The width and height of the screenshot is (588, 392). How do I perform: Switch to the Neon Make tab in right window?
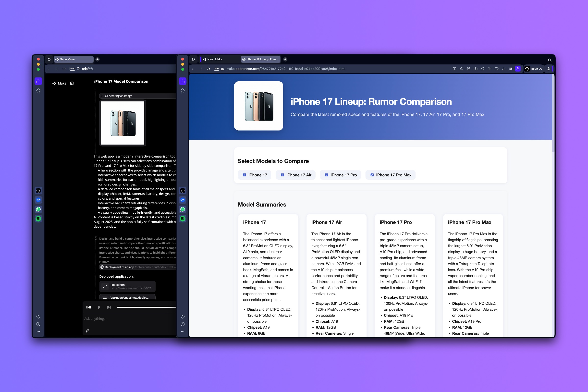[215, 59]
